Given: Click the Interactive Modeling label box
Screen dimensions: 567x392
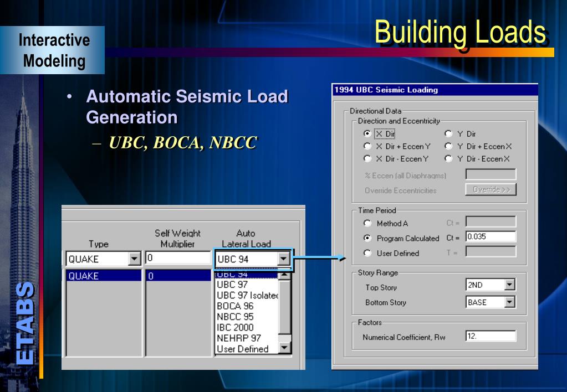Looking at the screenshot, I should (x=53, y=50).
